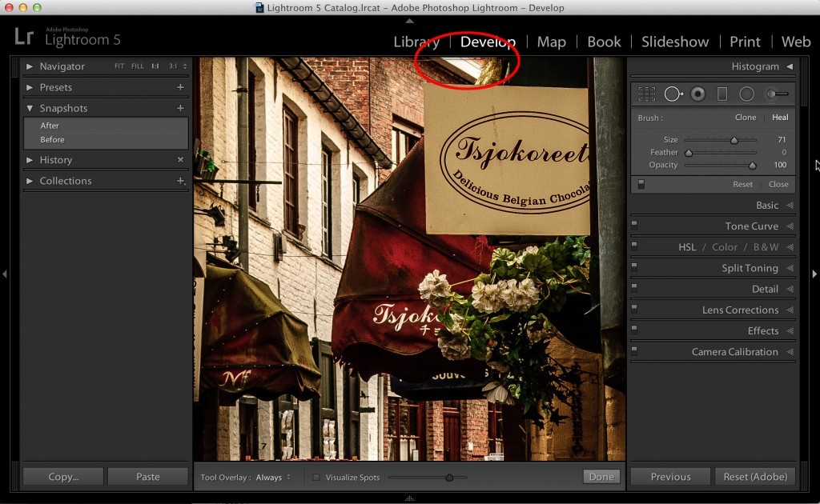This screenshot has width=820, height=504.
Task: Click the Size value 71 field
Action: 782,139
